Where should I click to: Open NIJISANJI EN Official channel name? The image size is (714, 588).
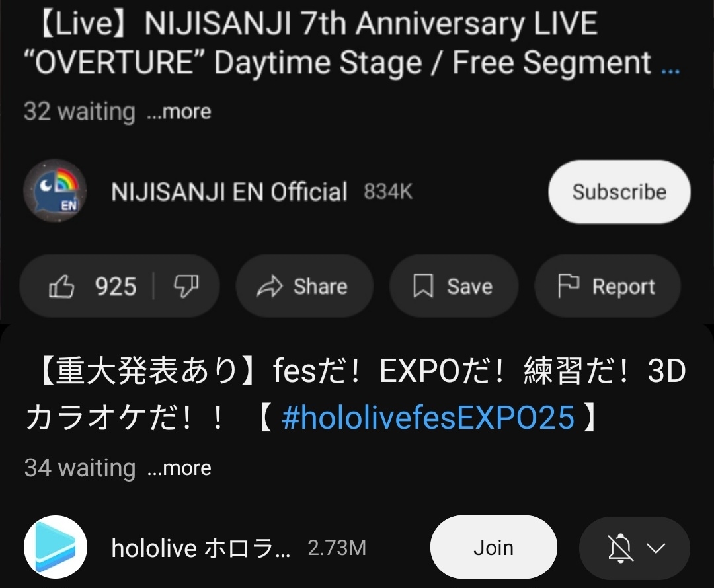(x=229, y=192)
